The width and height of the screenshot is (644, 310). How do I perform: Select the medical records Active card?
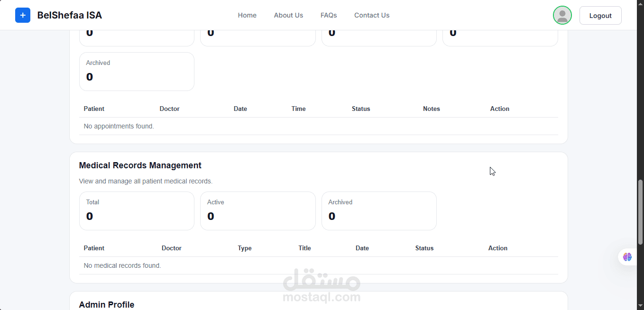click(258, 210)
